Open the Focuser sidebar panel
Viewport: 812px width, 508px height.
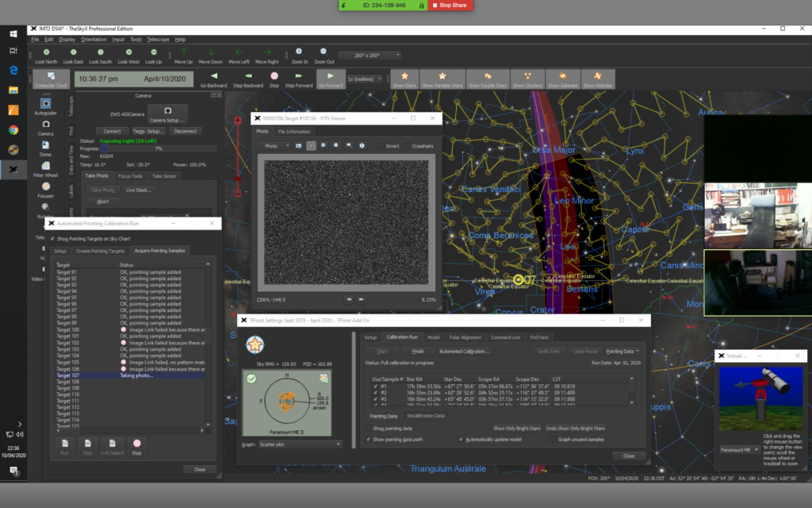pyautogui.click(x=45, y=190)
